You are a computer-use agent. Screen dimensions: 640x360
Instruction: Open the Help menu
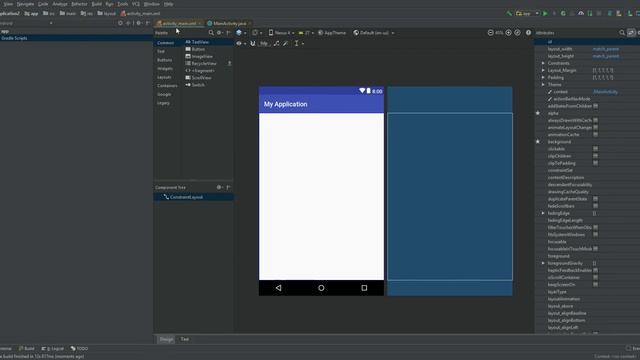click(169, 4)
